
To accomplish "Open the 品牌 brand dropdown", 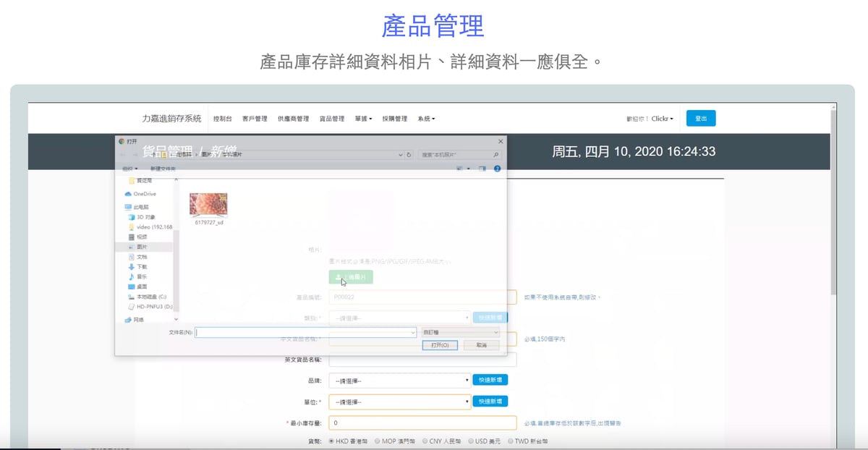I will point(399,381).
